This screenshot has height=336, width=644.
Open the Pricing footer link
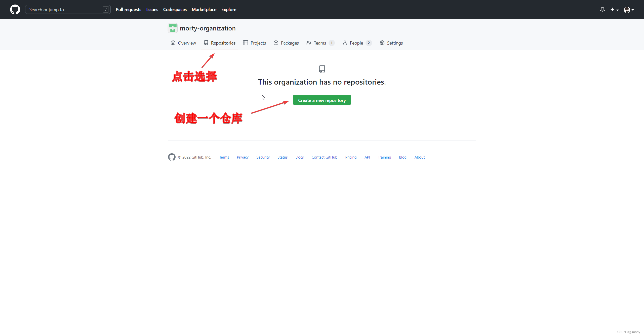pos(351,157)
